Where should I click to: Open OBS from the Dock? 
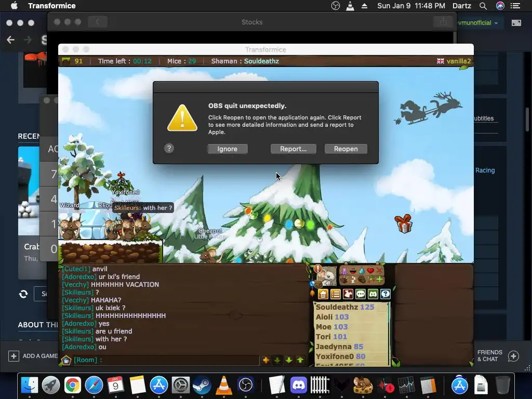click(x=245, y=385)
